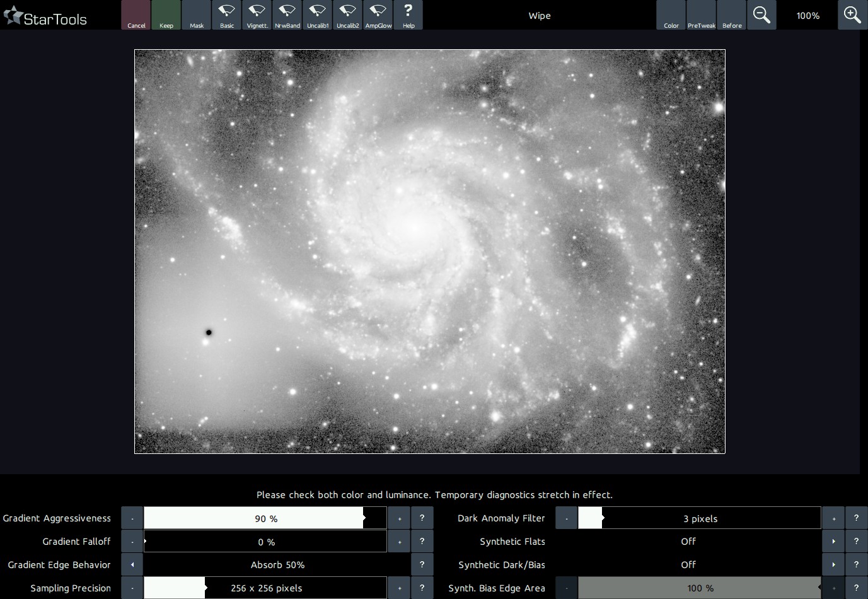This screenshot has width=868, height=599.
Task: Increase Dark Anomaly Filter with plus button
Action: 833,518
